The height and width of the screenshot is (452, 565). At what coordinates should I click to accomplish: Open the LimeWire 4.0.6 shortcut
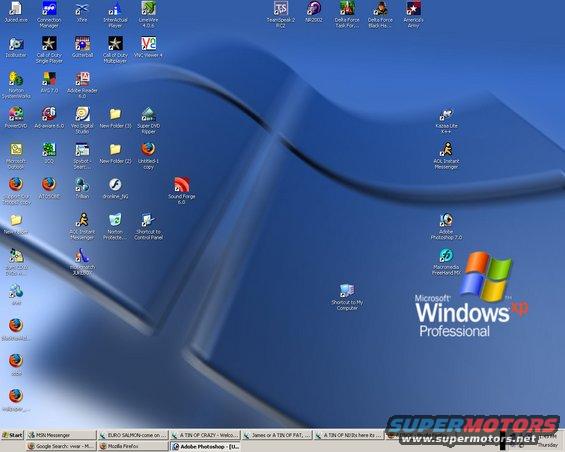(148, 14)
